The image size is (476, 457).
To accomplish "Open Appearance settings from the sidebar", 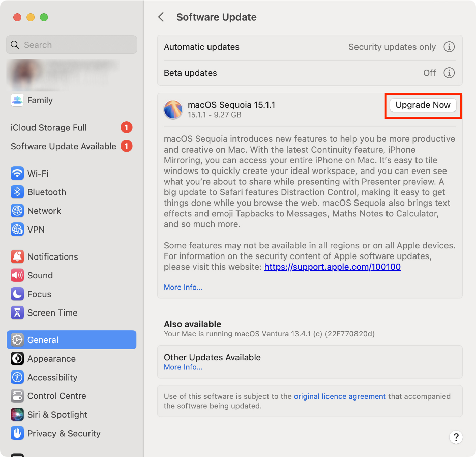I will click(17, 358).
